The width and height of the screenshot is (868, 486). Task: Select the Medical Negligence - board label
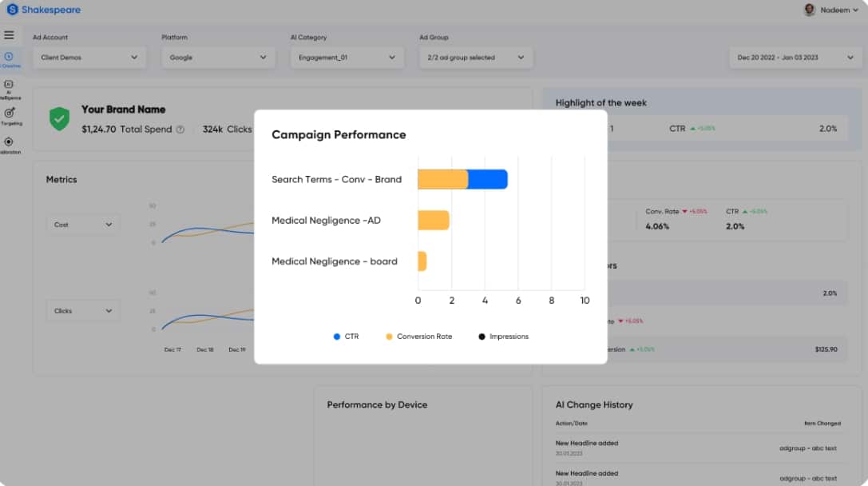(x=335, y=261)
